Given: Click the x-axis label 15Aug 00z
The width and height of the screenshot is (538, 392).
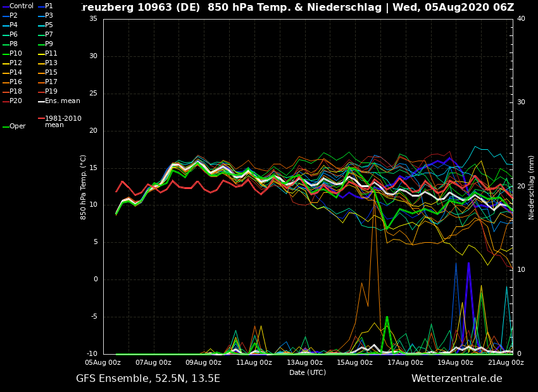Looking at the screenshot, I should click(x=354, y=362).
